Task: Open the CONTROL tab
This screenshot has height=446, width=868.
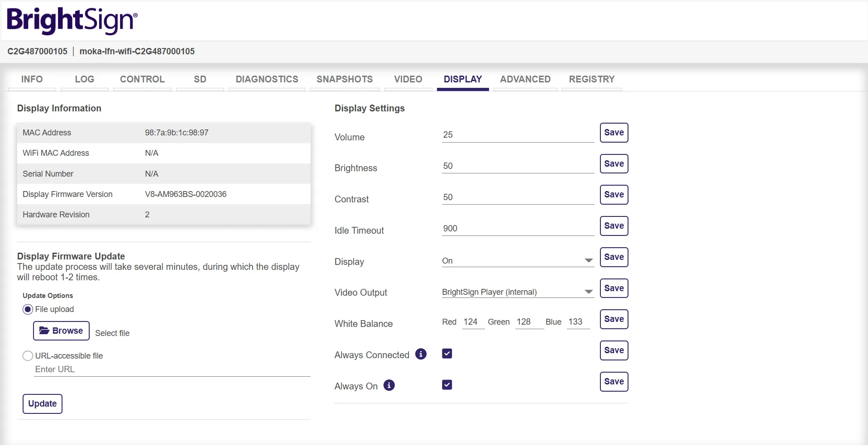Action: click(142, 79)
